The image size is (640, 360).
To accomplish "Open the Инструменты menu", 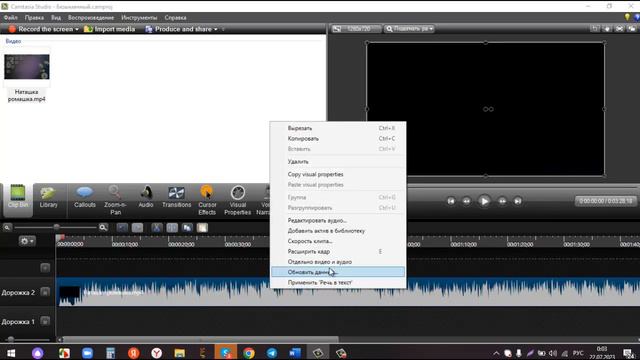I will coord(139,18).
